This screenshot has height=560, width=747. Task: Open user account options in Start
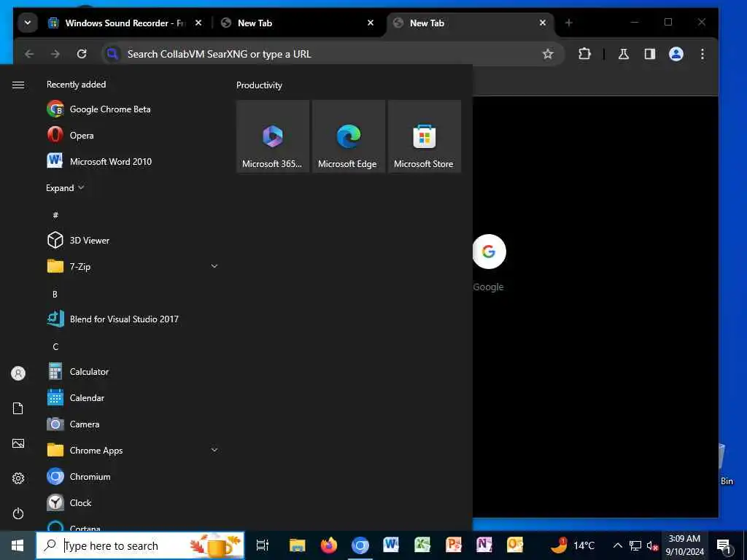[x=18, y=373]
